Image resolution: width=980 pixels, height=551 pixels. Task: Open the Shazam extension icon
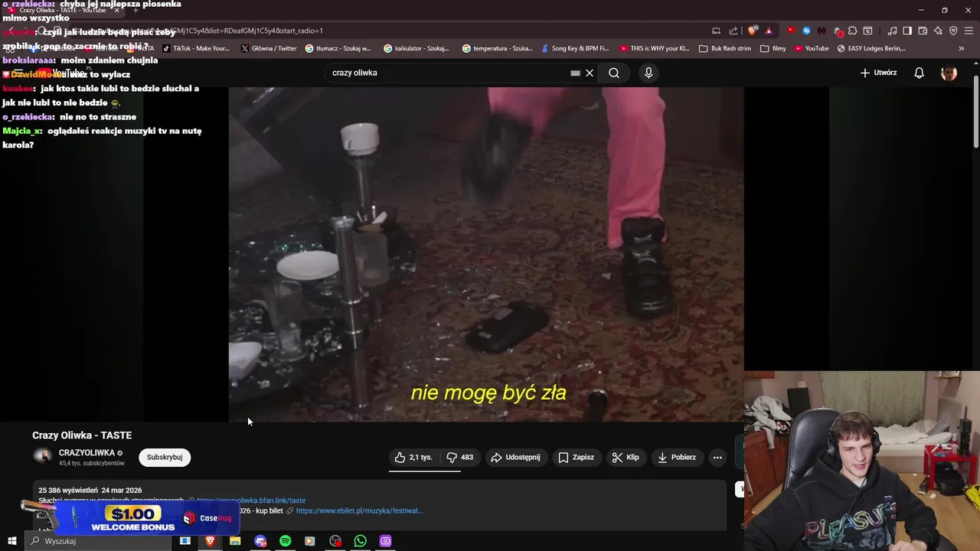(806, 31)
